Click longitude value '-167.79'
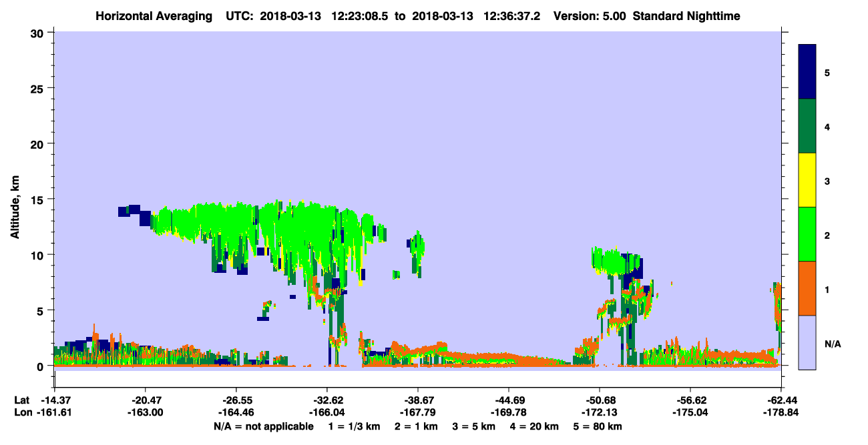This screenshot has height=445, width=868. [417, 412]
